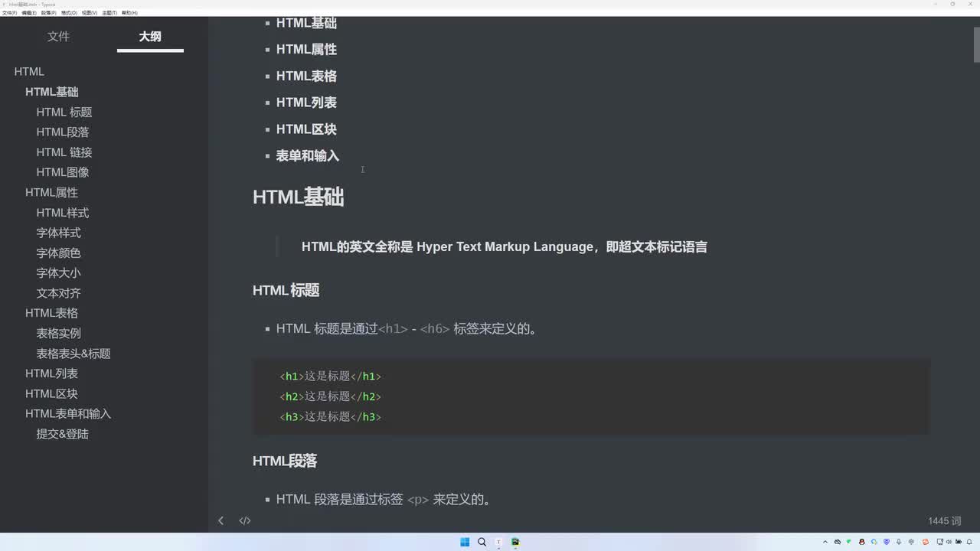The width and height of the screenshot is (980, 551).
Task: Collapse the sidebar with the left arrow icon
Action: [220, 520]
